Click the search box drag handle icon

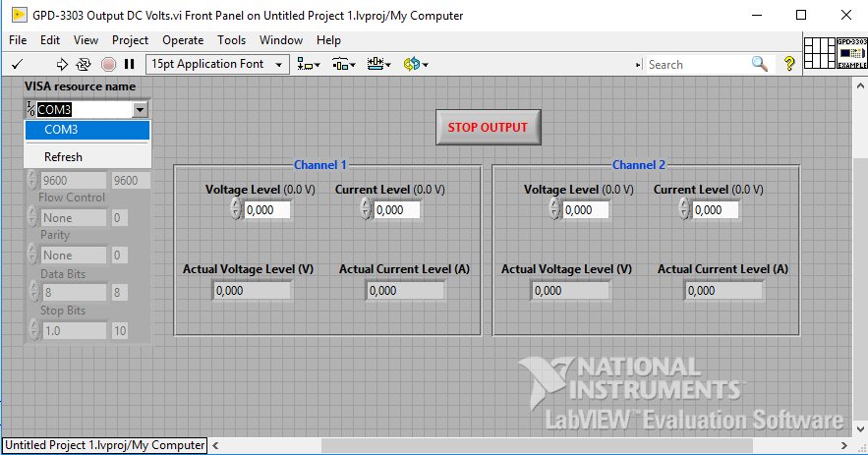pos(638,65)
